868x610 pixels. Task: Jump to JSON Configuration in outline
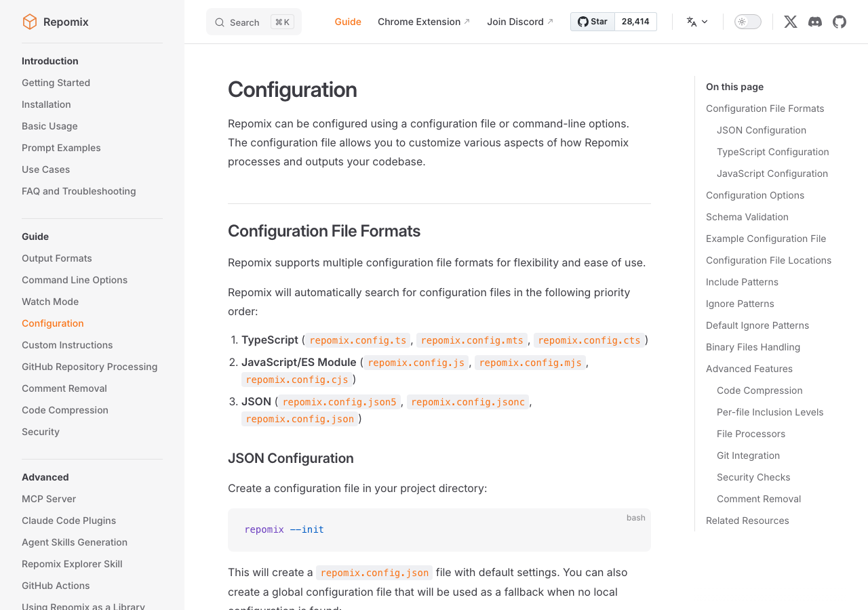click(762, 130)
